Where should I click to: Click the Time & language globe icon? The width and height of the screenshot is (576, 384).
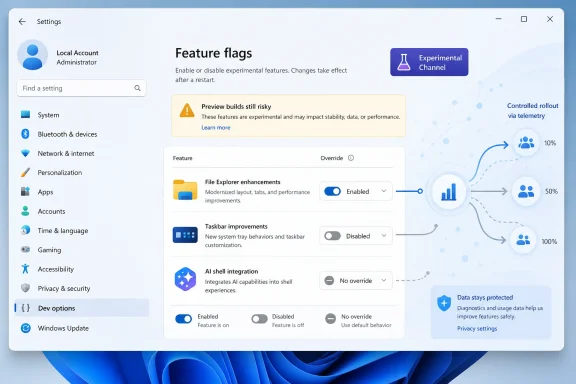(25, 230)
